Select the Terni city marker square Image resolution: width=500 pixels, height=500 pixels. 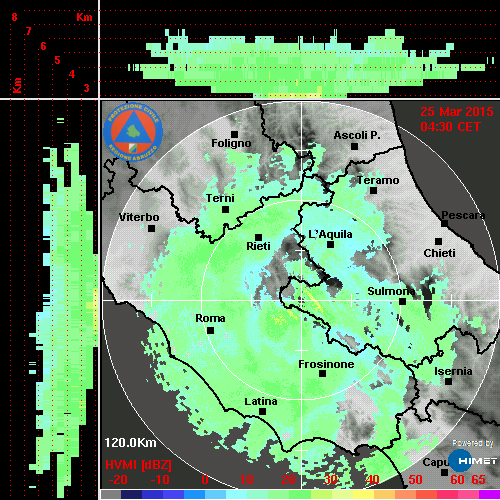pyautogui.click(x=226, y=210)
